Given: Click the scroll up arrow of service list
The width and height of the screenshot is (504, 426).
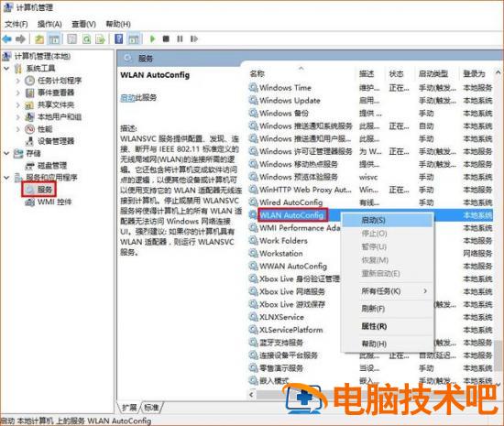Looking at the screenshot, I should click(x=499, y=72).
